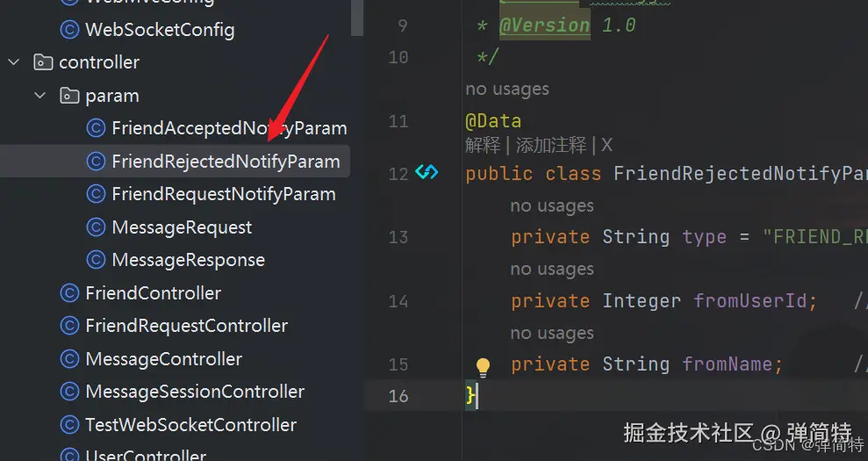The image size is (868, 461).
Task: Select FriendRequestNotifyParam file in tree
Action: tap(224, 194)
